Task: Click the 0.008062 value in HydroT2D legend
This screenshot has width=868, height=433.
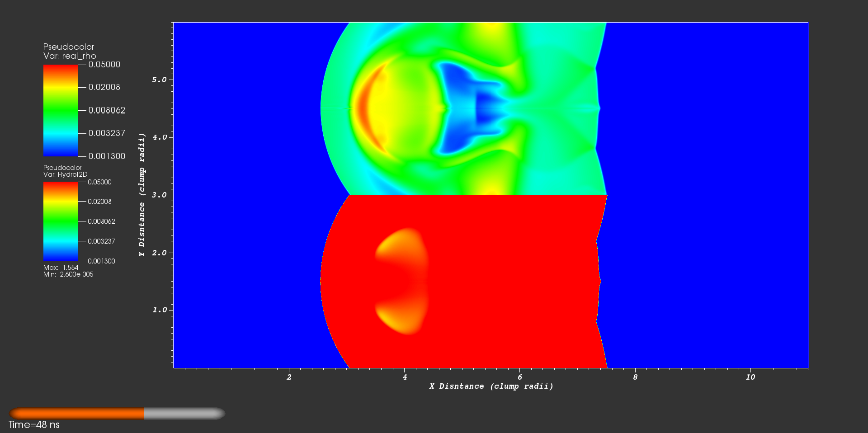Action: coord(101,221)
